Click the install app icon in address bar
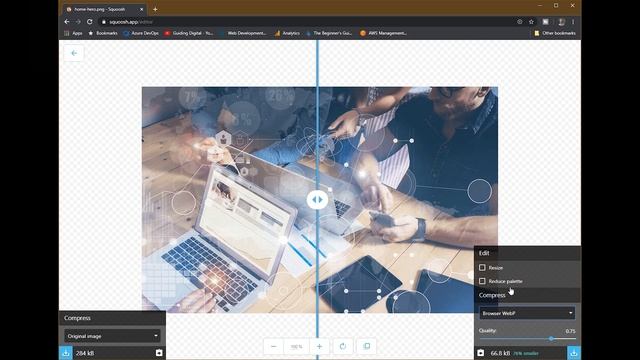 [x=520, y=22]
